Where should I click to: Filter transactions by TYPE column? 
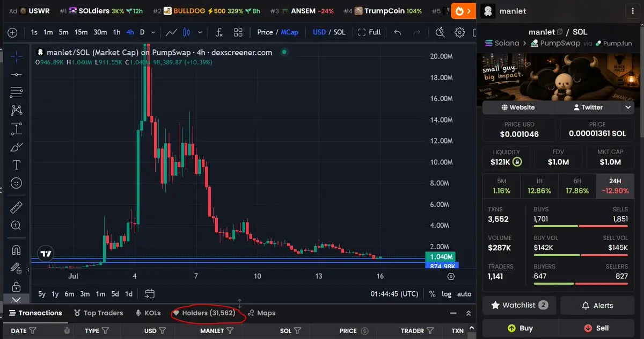click(x=105, y=331)
